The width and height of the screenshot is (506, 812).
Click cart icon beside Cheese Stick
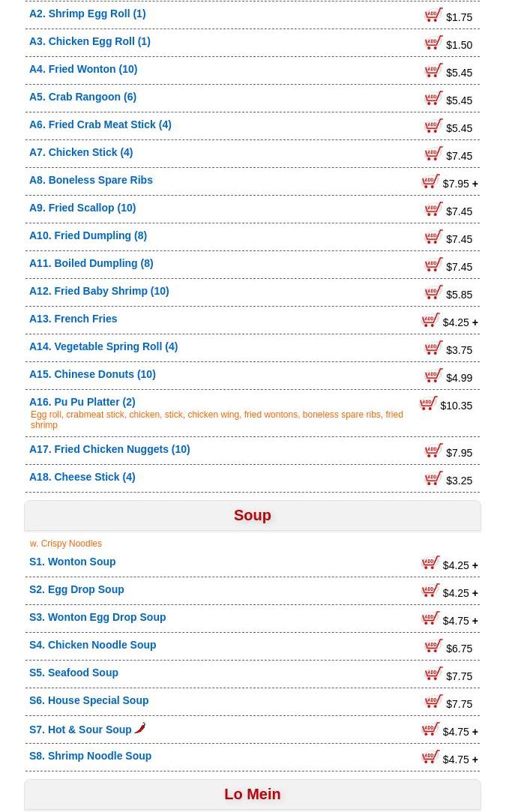tap(433, 478)
